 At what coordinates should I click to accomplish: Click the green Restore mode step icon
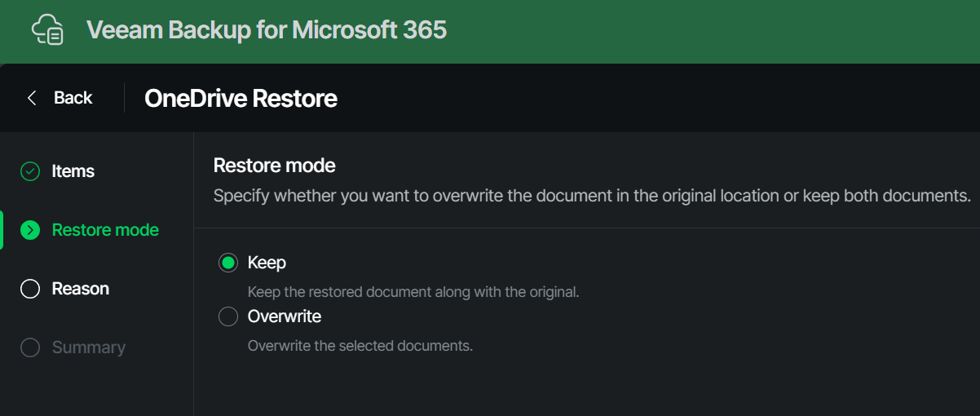30,230
